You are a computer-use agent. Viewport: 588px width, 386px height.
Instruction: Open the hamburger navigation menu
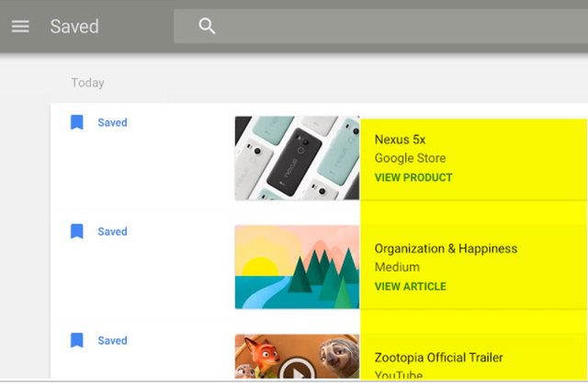pos(20,26)
